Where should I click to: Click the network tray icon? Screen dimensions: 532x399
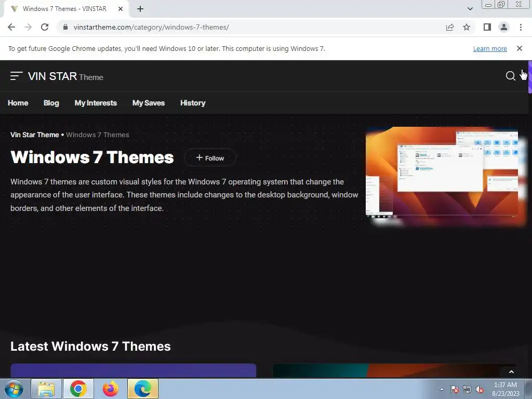[467, 389]
